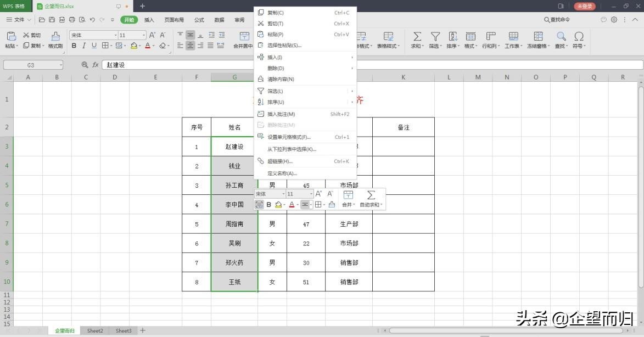Toggle ribbon left alignment button

point(180,46)
